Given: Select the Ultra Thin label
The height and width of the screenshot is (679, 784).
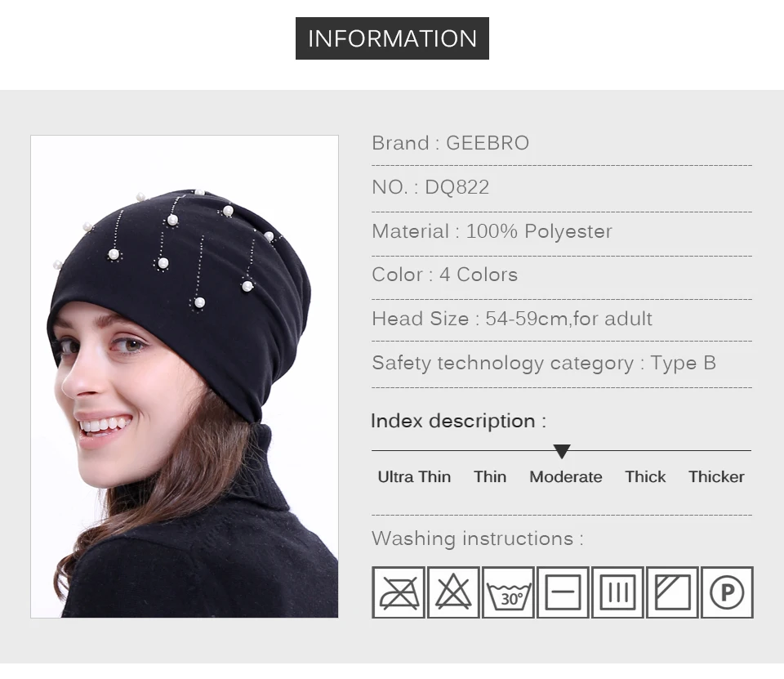Looking at the screenshot, I should click(x=414, y=477).
